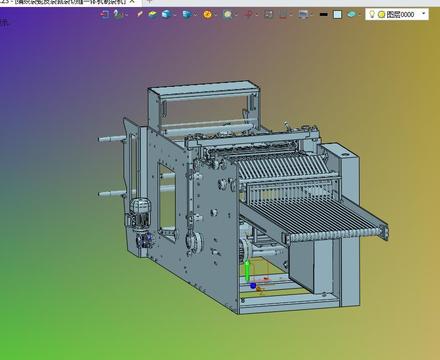Expand arrow beside the blue cube icon
Image resolution: width=440 pixels, height=360 pixels.
175,15
